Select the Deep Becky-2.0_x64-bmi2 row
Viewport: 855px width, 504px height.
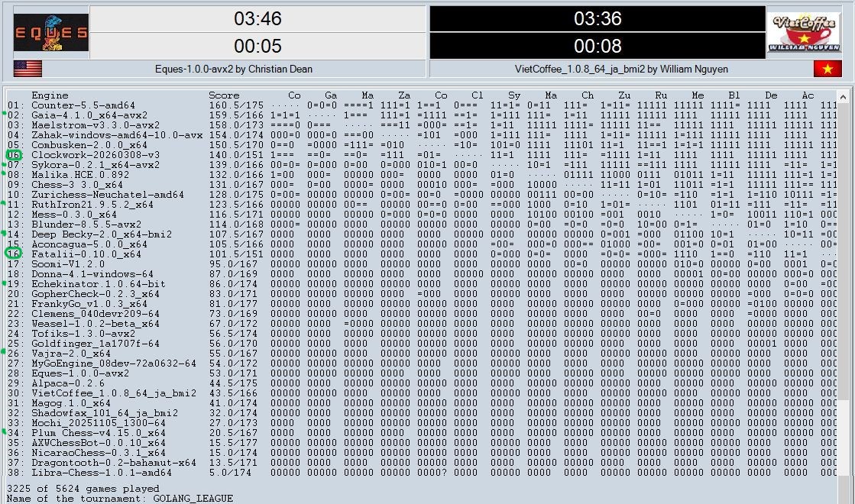(x=421, y=234)
